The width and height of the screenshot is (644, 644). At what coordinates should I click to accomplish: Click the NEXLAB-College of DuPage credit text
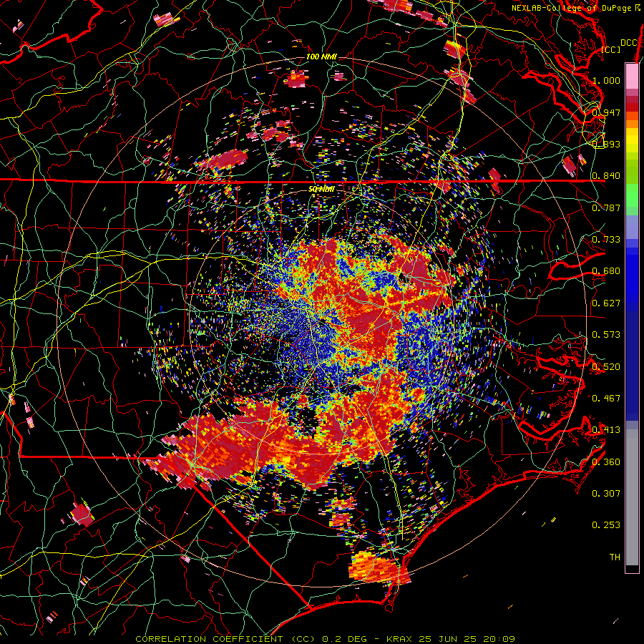575,8
